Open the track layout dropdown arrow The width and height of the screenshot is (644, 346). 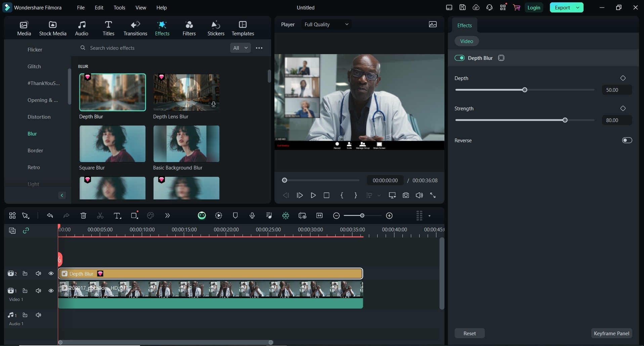click(429, 216)
